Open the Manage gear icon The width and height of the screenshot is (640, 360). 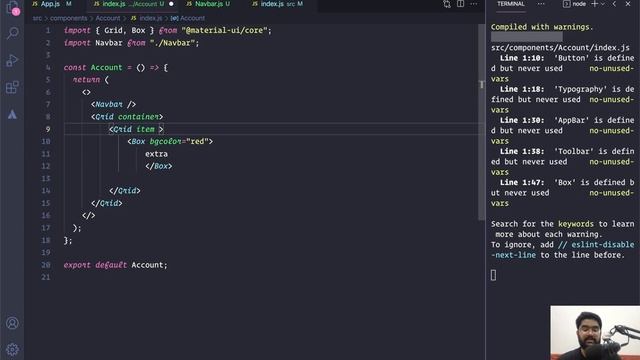12,349
